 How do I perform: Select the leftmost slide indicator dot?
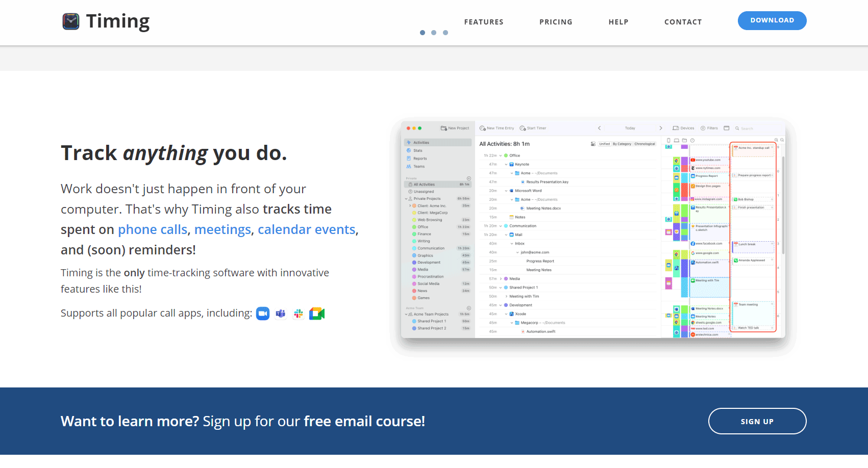[423, 33]
